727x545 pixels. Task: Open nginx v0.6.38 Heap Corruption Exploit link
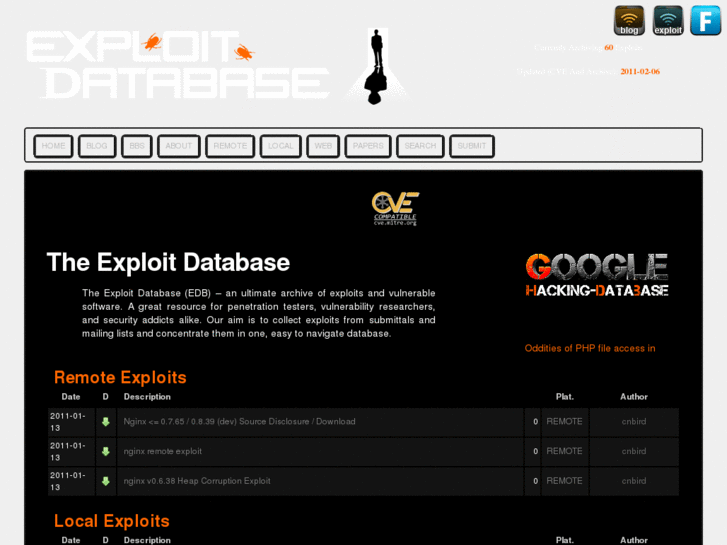point(197,481)
